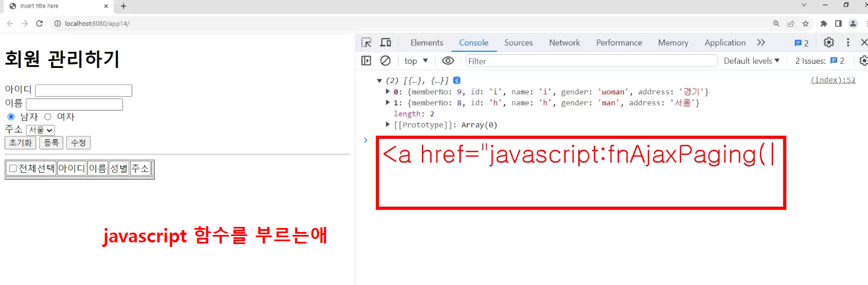Click the share page icon
Viewport: 868px width, 285px height.
pos(791,24)
